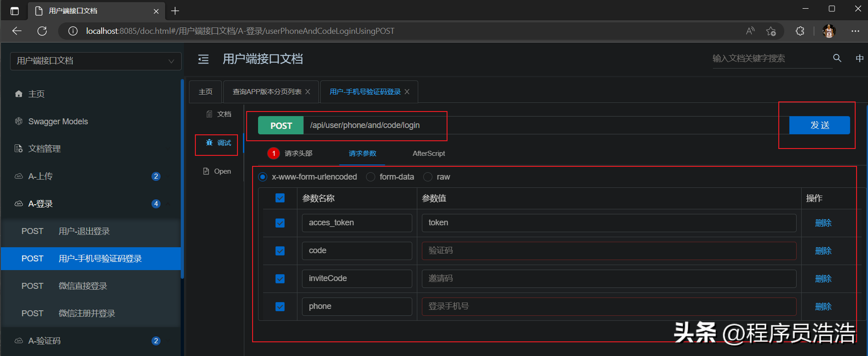Open 微信注册并登录 POST endpoint

pyautogui.click(x=91, y=313)
